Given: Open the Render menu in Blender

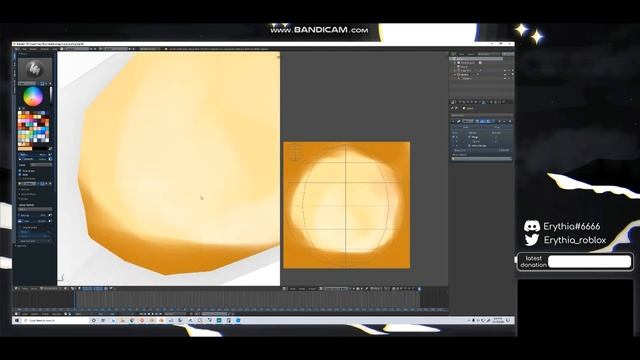Looking at the screenshot, I should pyautogui.click(x=33, y=49).
